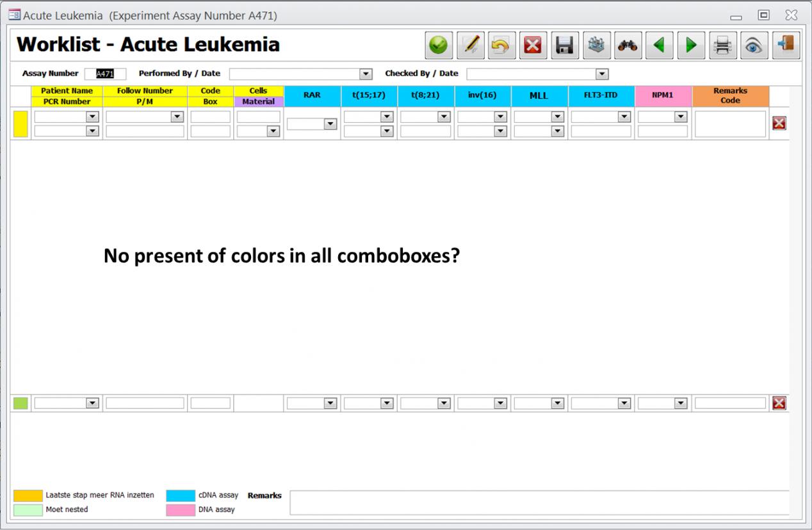Click the 'NPM1' column header
Viewport: 812px width, 530px height.
pos(663,95)
